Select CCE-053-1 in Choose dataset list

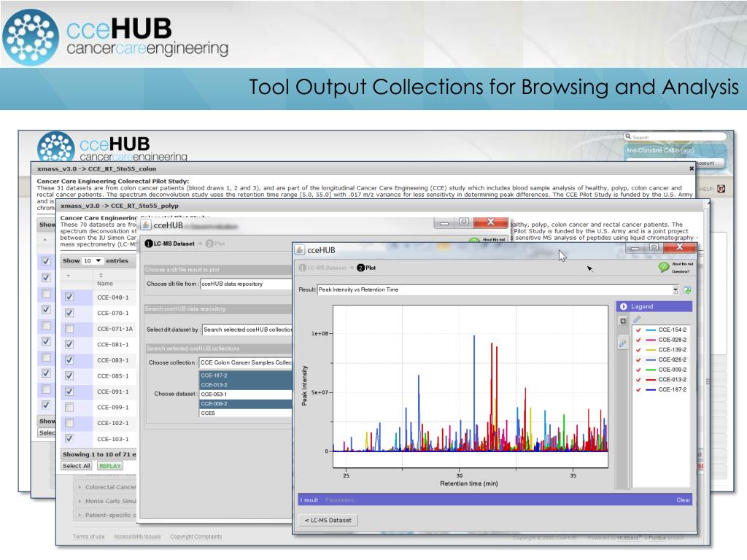click(245, 394)
